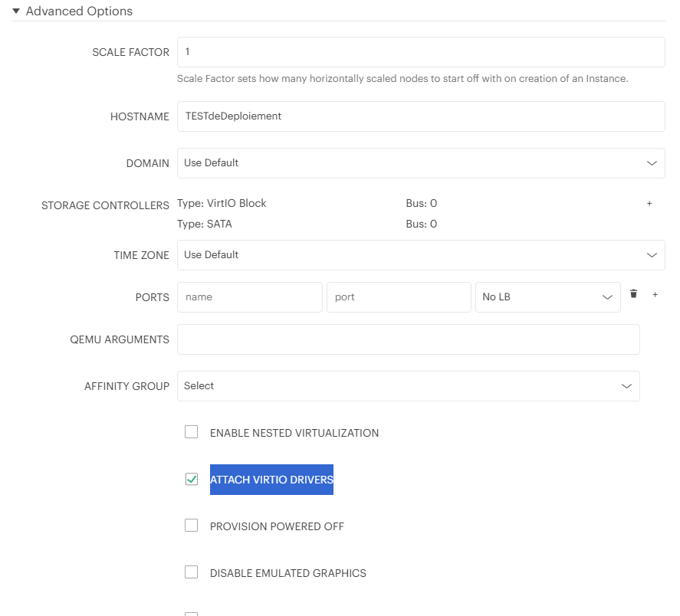Enable nested virtualization checkbox

pos(191,432)
